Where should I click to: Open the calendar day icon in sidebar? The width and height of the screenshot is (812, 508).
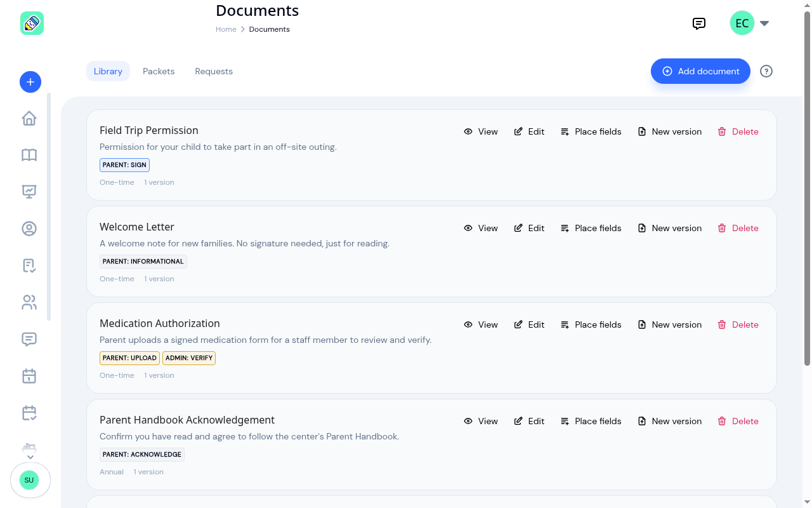pyautogui.click(x=29, y=376)
